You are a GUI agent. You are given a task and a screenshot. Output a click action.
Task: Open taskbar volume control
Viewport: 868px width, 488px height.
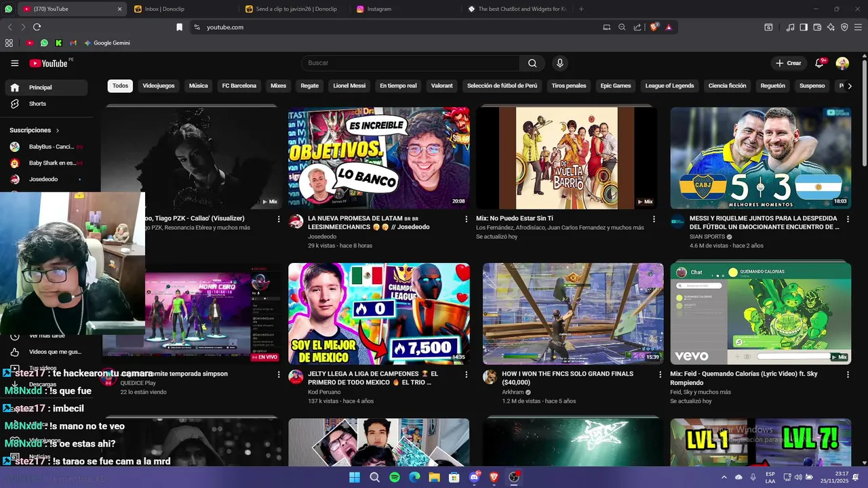[797, 477]
